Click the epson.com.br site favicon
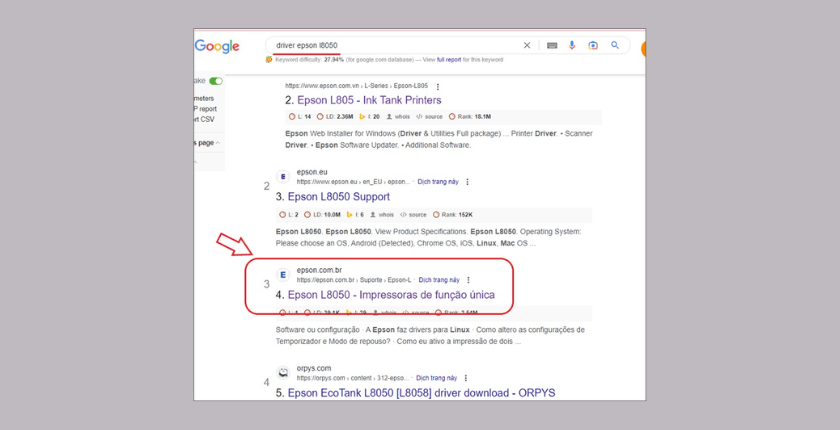840x430 pixels. coord(283,275)
